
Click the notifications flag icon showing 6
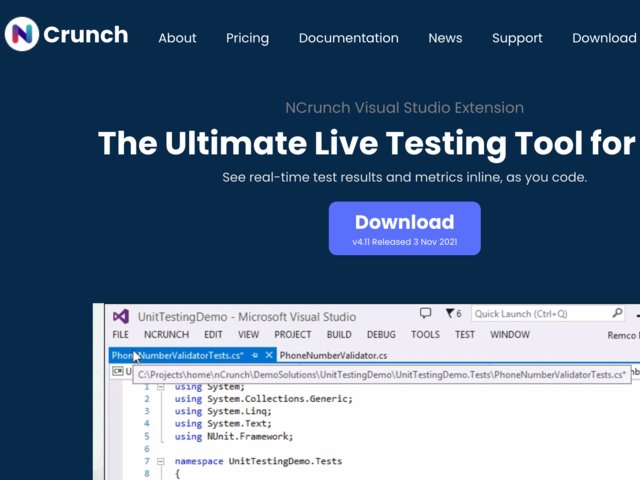pos(453,313)
